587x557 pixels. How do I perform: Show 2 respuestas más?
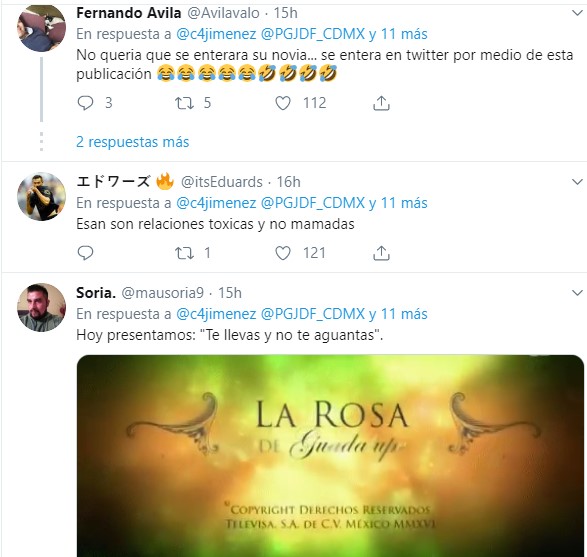click(133, 142)
